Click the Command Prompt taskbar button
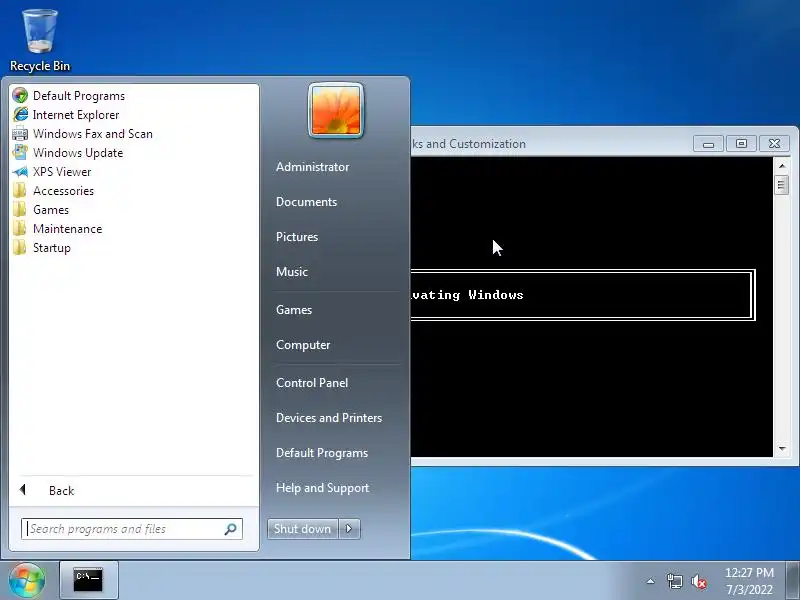This screenshot has width=800, height=600. 89,580
